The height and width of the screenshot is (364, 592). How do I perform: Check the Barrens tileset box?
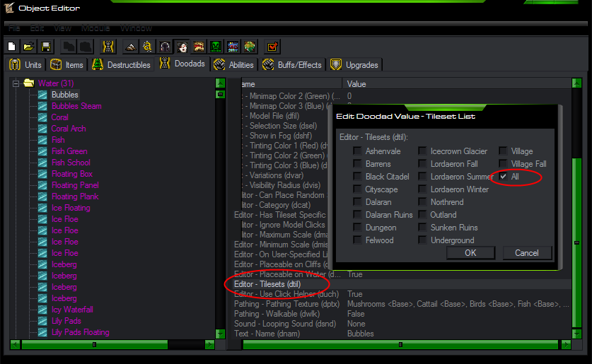click(x=357, y=164)
